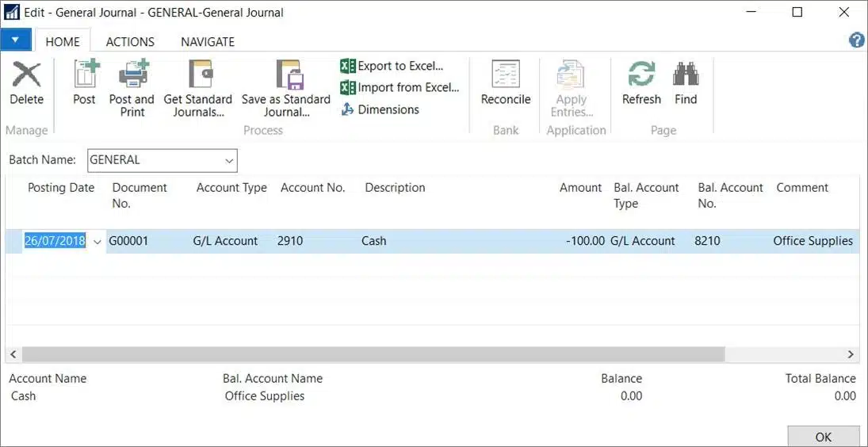Open the help question mark icon
The image size is (868, 447).
pos(856,40)
